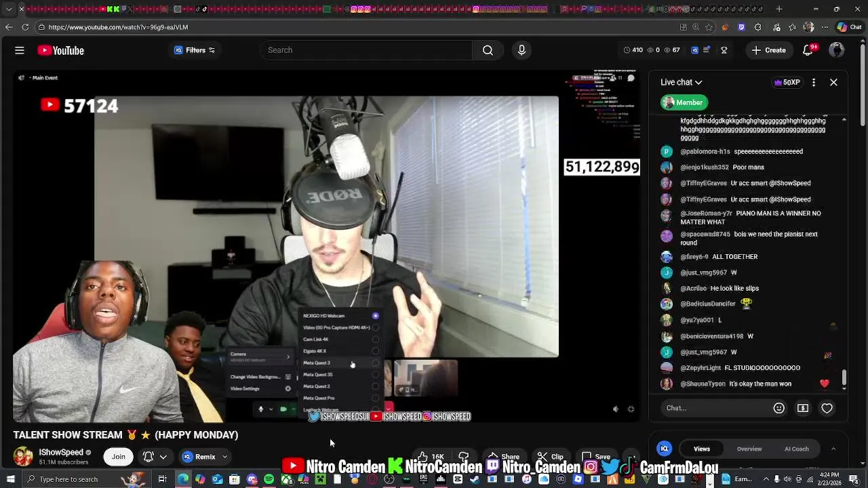Viewport: 868px width, 488px height.
Task: Open Task View on the taskbar
Action: coord(163,479)
